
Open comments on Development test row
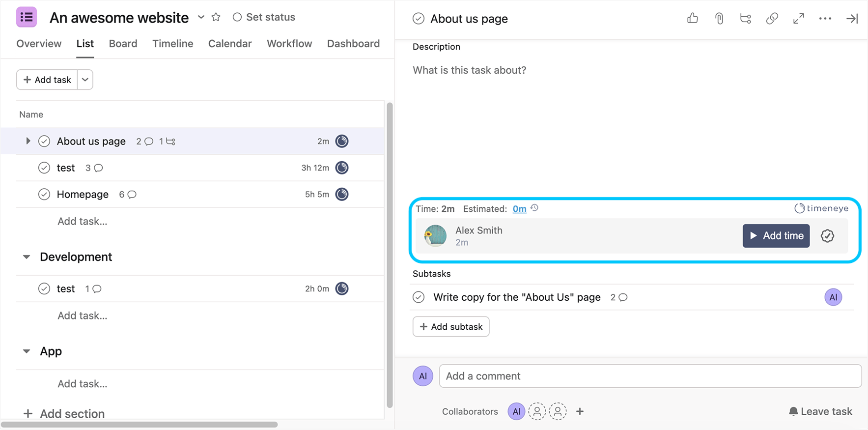93,289
